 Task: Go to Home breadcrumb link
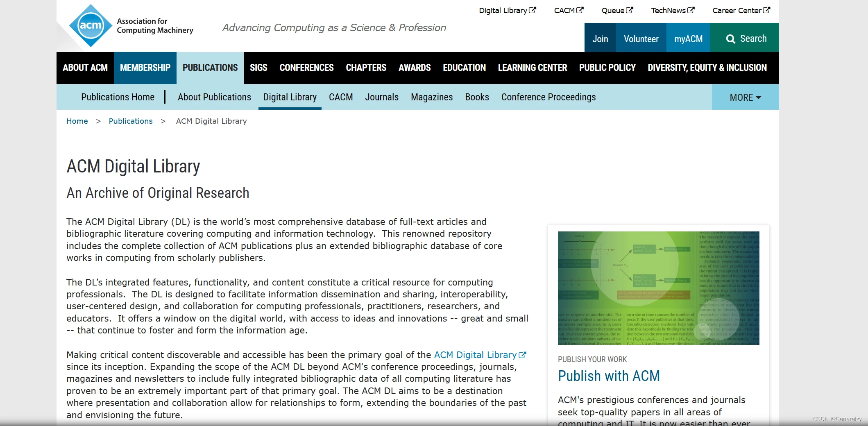77,121
